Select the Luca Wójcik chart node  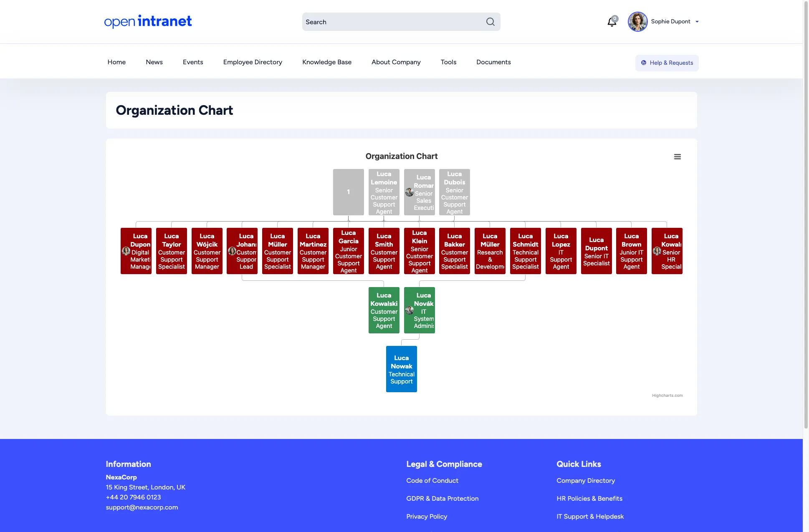click(207, 251)
